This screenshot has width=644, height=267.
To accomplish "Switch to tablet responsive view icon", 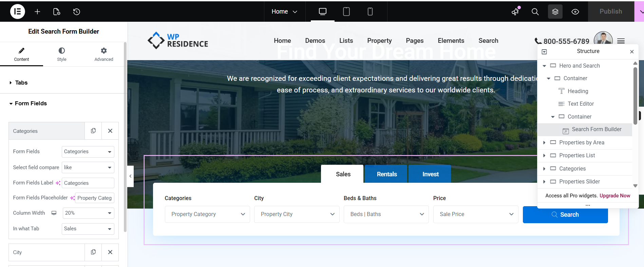I will (346, 12).
